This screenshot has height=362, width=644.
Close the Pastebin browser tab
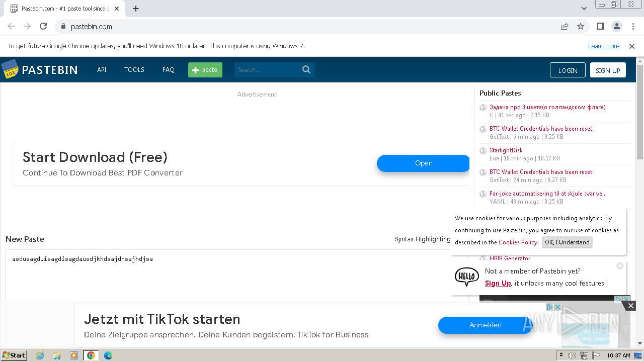tap(117, 9)
